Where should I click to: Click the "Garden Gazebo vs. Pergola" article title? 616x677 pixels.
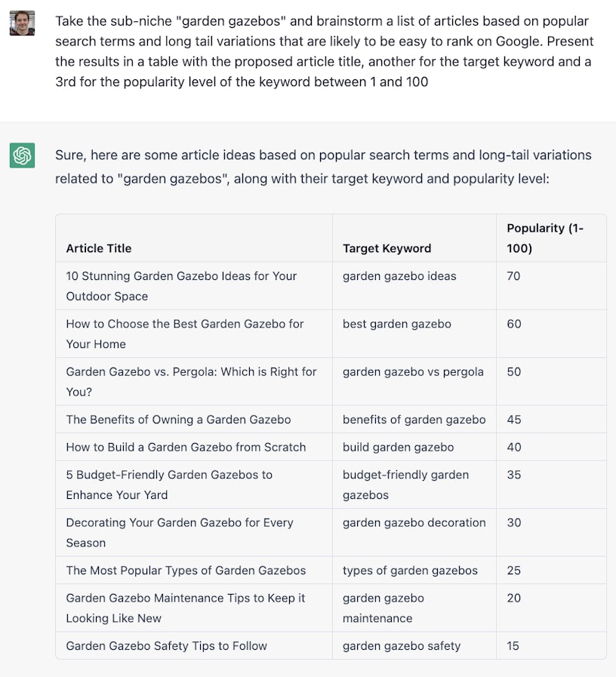(x=191, y=381)
